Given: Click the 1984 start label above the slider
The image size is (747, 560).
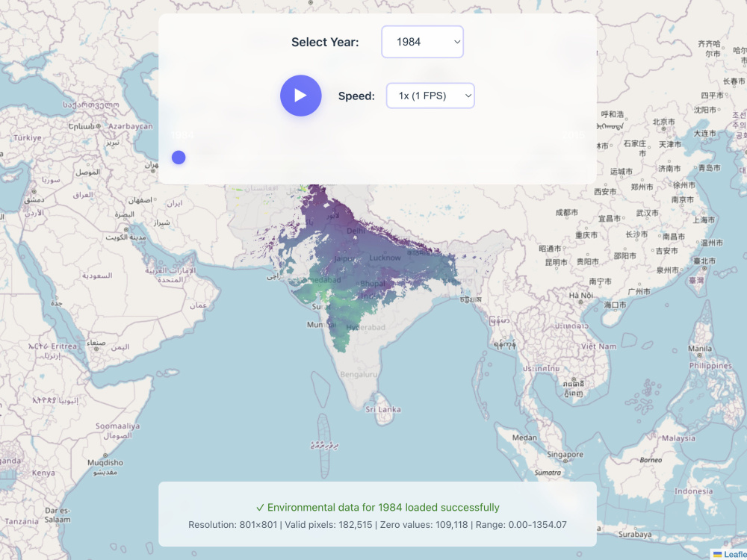Looking at the screenshot, I should pyautogui.click(x=182, y=134).
